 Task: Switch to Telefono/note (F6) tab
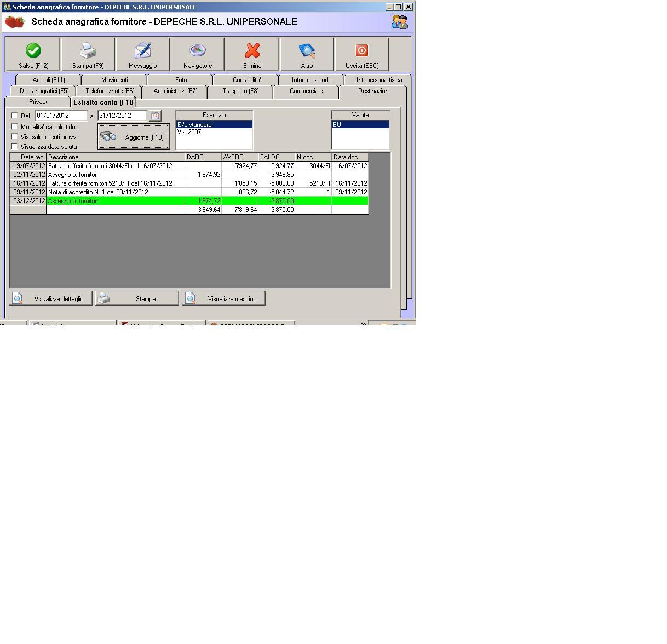point(110,91)
